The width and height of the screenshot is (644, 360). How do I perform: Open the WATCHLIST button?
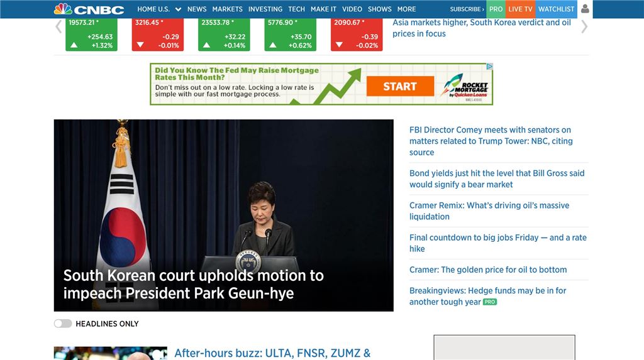556,9
